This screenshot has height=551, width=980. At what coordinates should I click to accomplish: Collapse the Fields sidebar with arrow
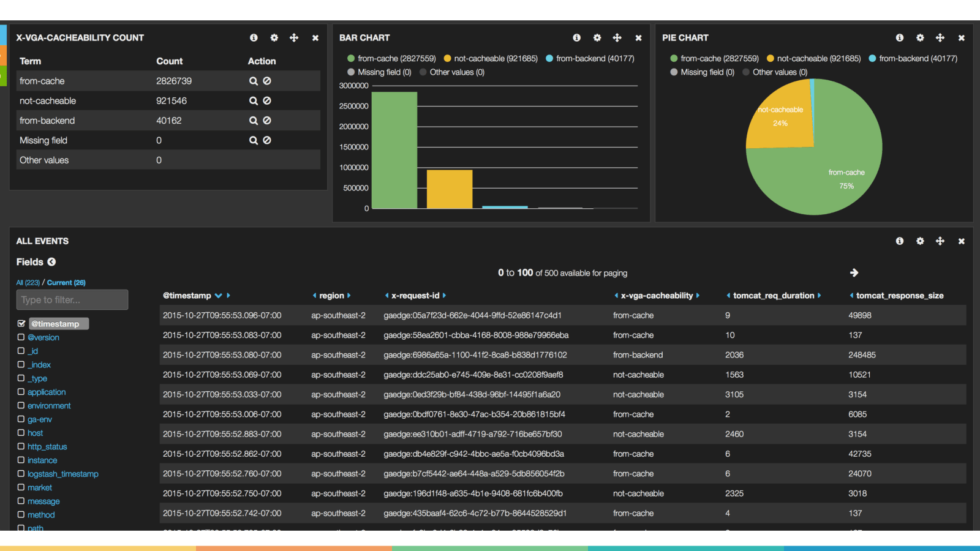[x=51, y=262]
